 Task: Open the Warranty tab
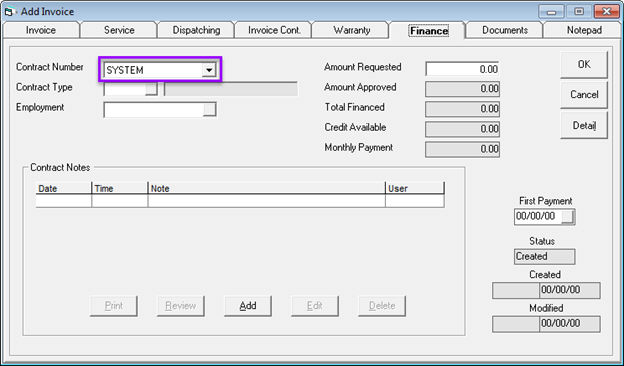351,30
